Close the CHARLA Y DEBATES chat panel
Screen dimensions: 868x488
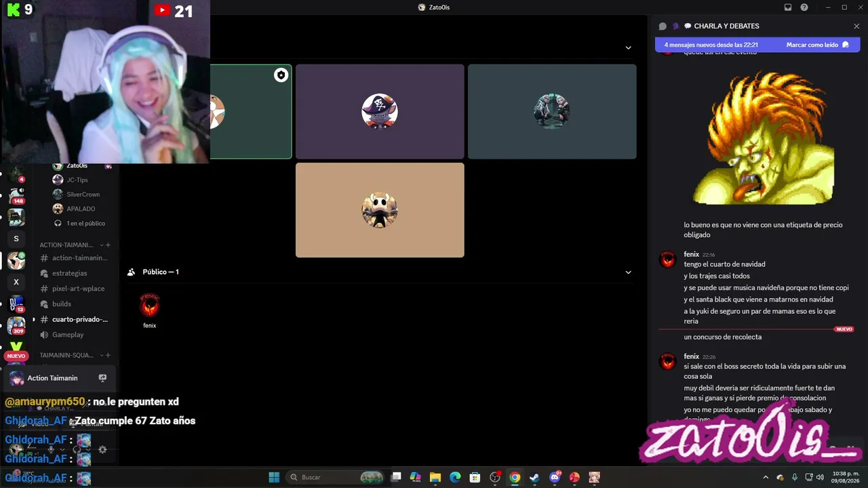[856, 26]
